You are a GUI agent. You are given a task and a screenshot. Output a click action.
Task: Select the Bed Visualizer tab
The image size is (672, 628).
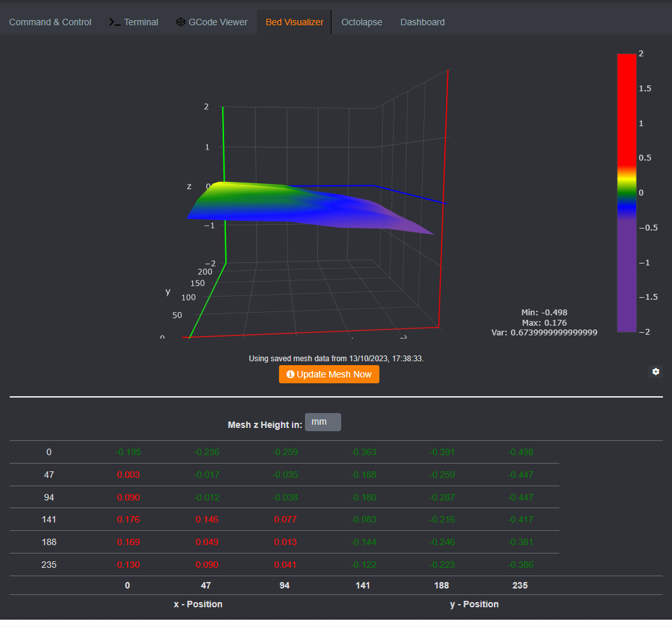295,22
